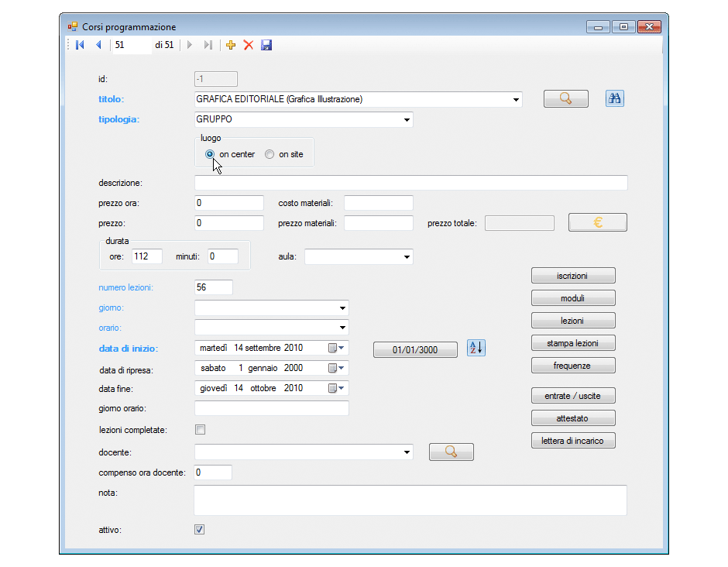Click the numero lezioni field
Viewport: 728px width, 567px height.
(x=214, y=287)
